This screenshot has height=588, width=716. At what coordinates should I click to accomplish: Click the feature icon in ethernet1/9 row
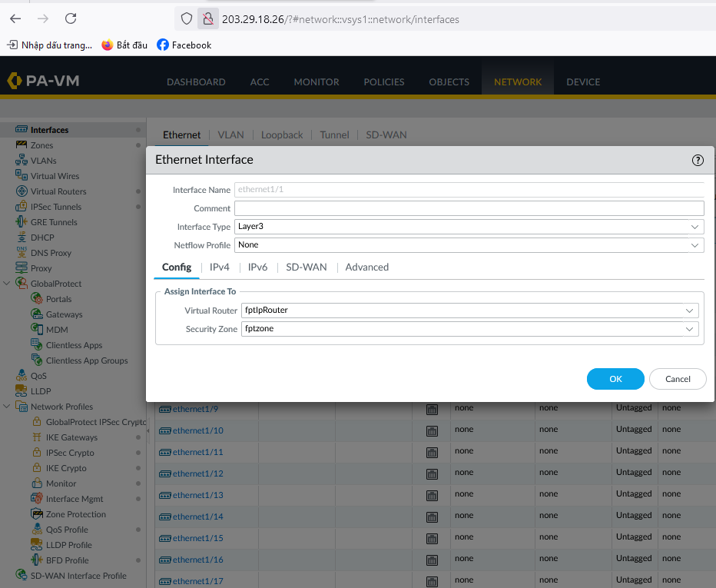coord(432,409)
